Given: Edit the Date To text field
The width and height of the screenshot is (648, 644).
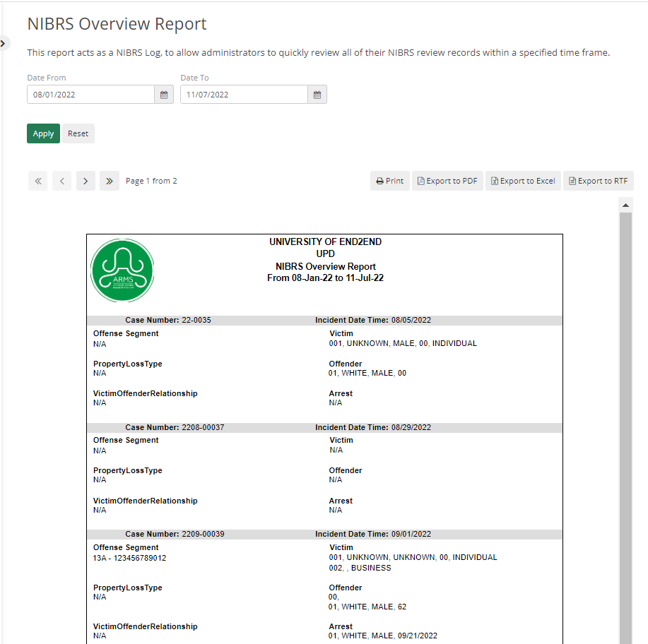Looking at the screenshot, I should [244, 94].
